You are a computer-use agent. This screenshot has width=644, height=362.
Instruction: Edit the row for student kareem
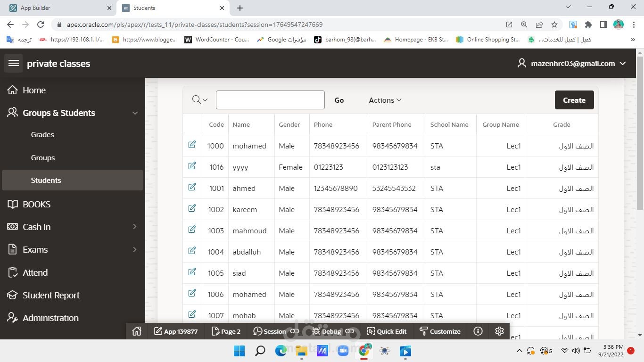coord(192,208)
